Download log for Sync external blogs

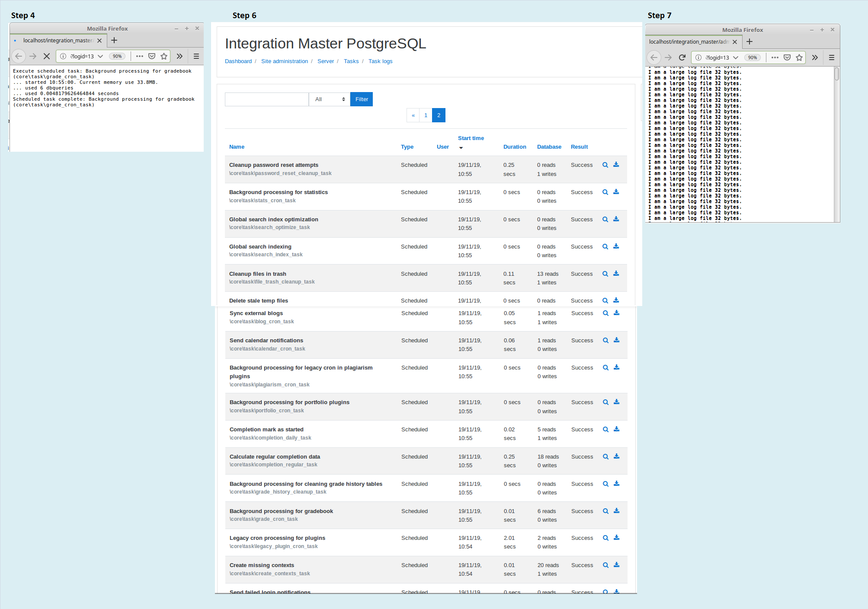616,313
